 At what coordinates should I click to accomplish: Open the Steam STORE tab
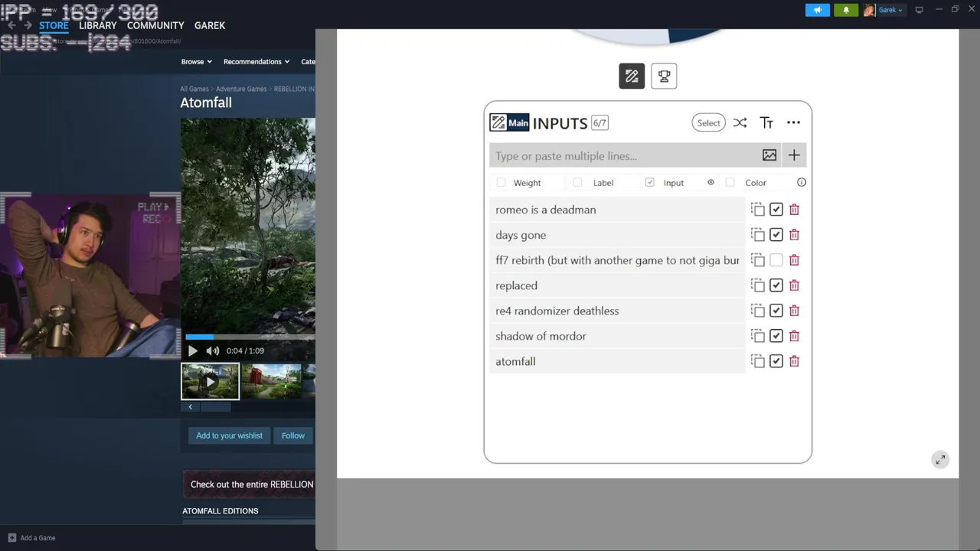[54, 25]
